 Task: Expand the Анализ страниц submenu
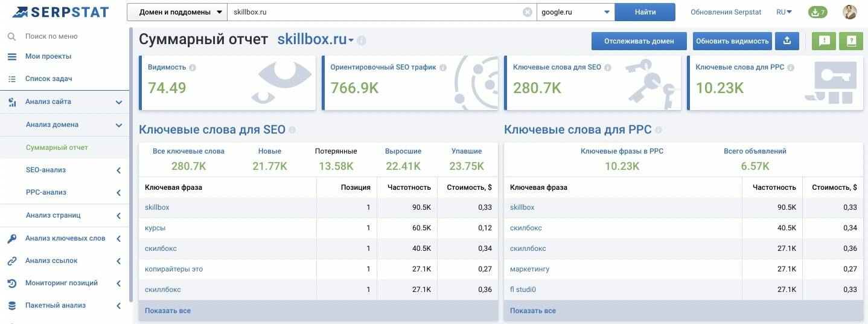[119, 216]
